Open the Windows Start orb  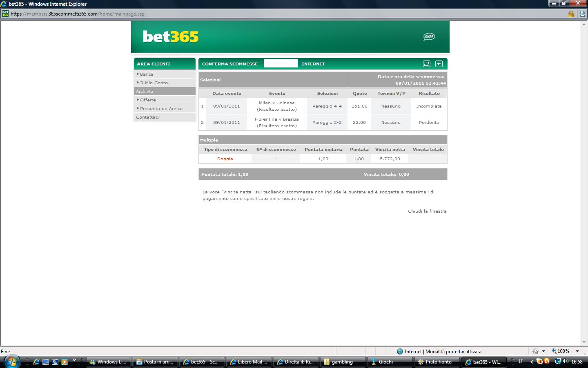(x=12, y=361)
